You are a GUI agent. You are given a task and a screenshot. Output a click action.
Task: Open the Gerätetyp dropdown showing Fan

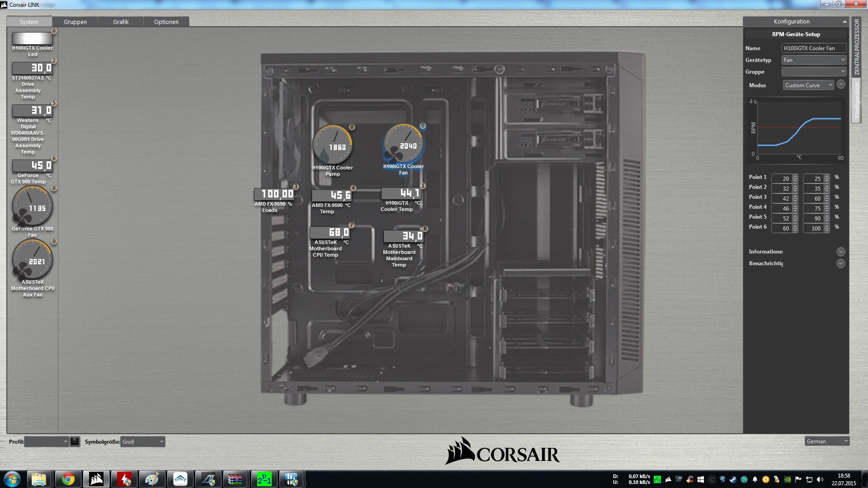pos(814,60)
